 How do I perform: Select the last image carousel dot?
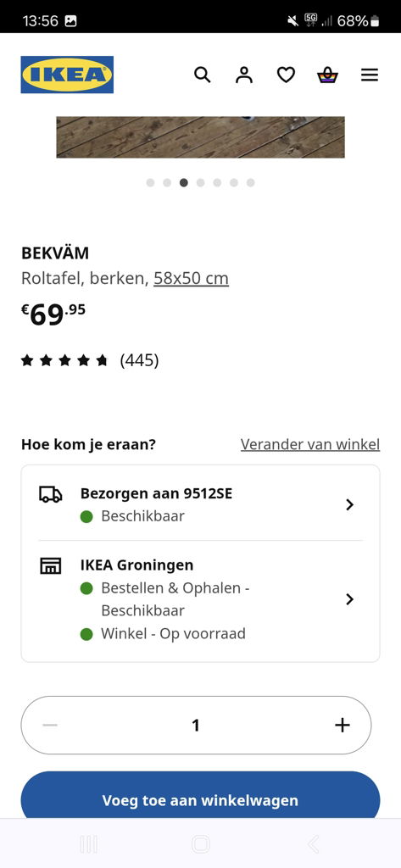point(250,183)
